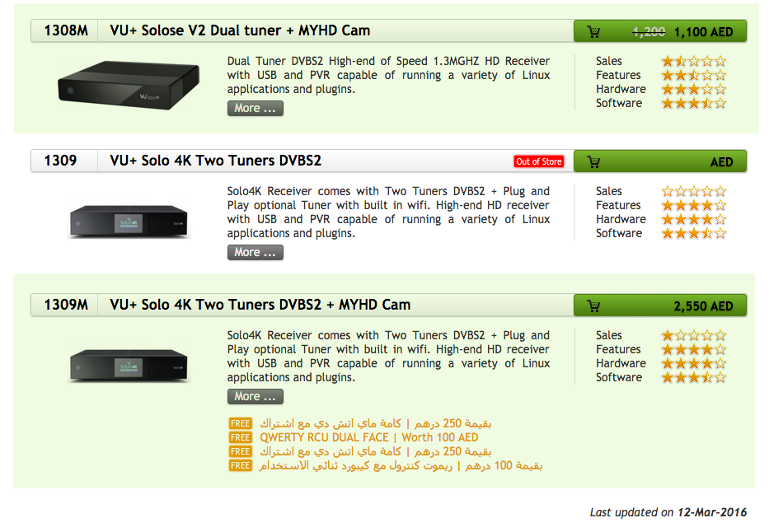Click the Solo4K description under product 1309M
783x532 pixels.
(388, 357)
